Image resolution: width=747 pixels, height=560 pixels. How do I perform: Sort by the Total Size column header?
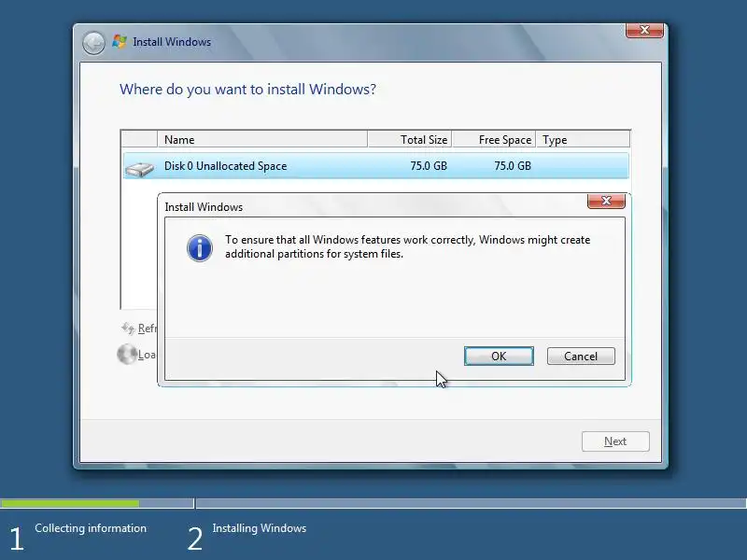coord(410,139)
